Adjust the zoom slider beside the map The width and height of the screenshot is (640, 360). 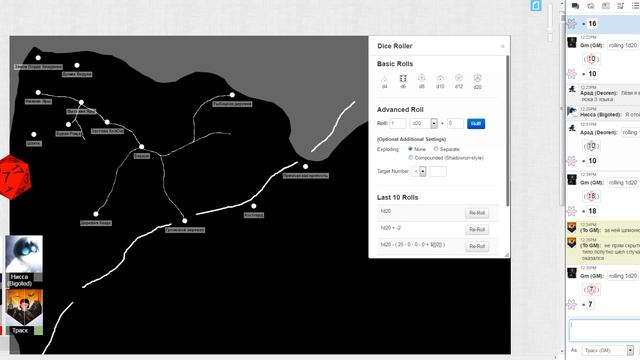(550, 22)
